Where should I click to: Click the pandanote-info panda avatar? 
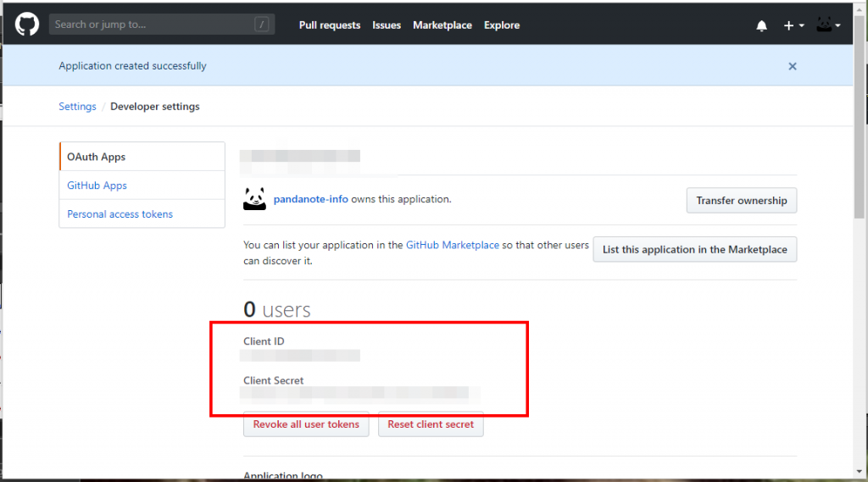tap(254, 199)
